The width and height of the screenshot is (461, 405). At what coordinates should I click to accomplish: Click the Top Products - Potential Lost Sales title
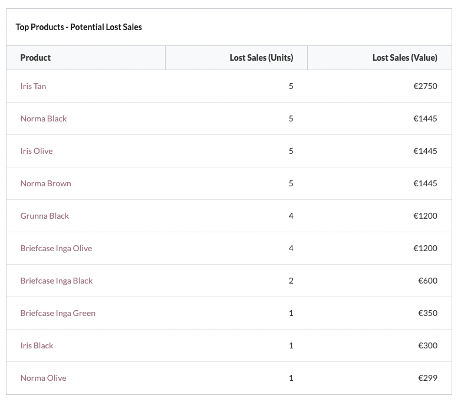[79, 27]
